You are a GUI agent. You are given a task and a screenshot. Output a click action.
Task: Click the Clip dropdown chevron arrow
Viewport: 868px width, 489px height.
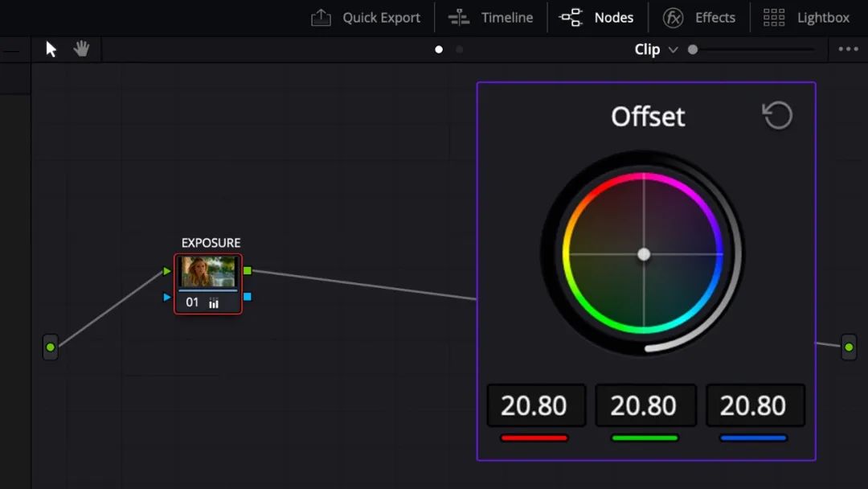click(674, 50)
